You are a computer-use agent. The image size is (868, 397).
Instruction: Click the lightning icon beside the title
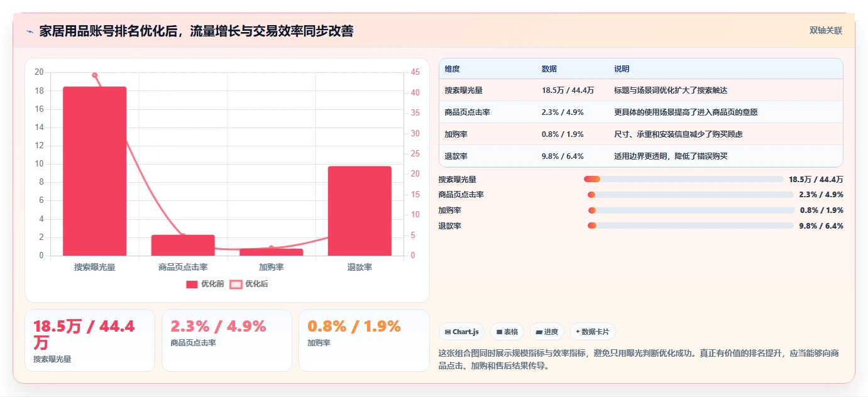point(30,31)
